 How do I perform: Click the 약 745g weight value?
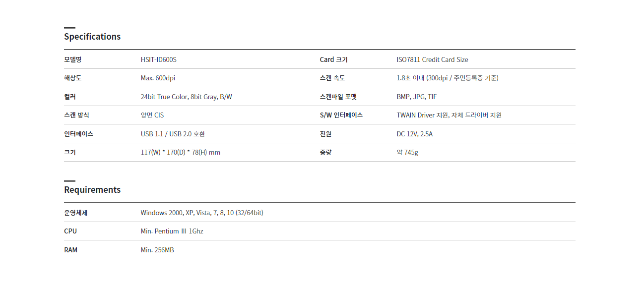click(407, 153)
